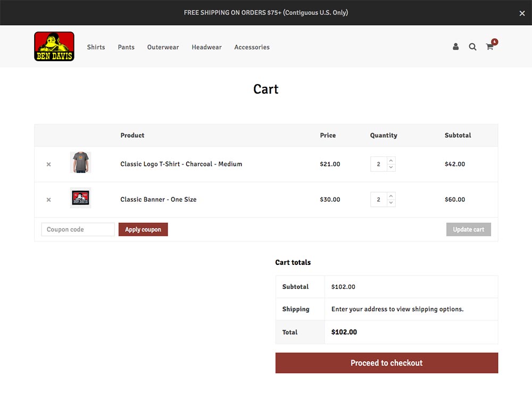View the Classic Banner thumbnail
The image size is (532, 399).
point(80,197)
